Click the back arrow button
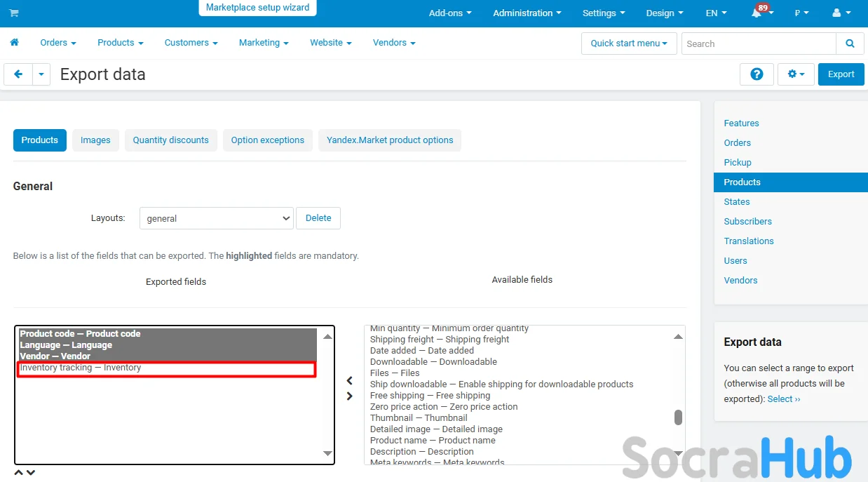Viewport: 868px width, 482px height. (x=18, y=74)
